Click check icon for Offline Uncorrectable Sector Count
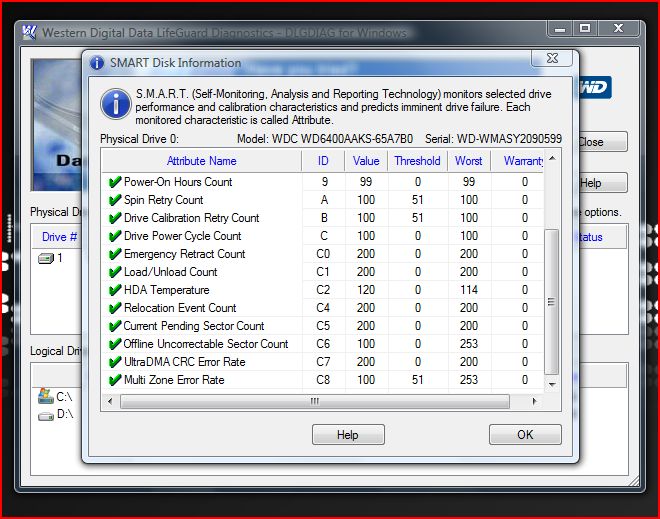This screenshot has width=660, height=519. [x=114, y=344]
